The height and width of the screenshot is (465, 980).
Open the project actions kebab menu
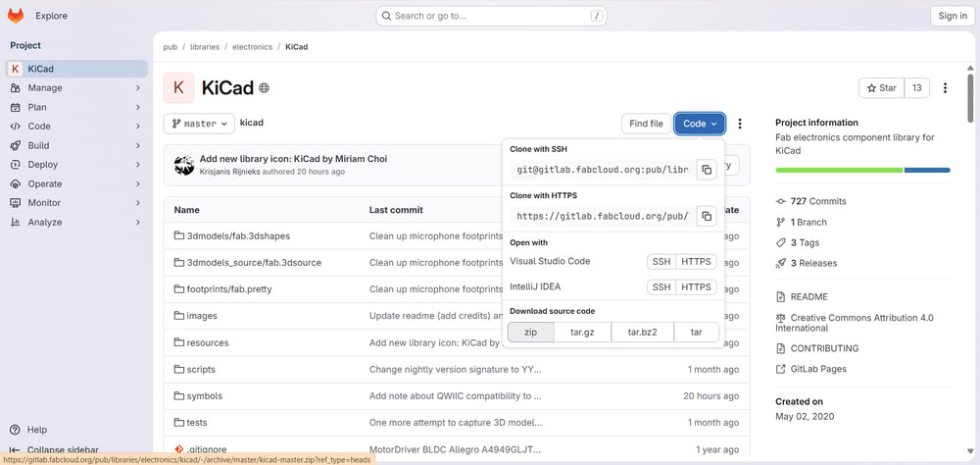pos(945,88)
